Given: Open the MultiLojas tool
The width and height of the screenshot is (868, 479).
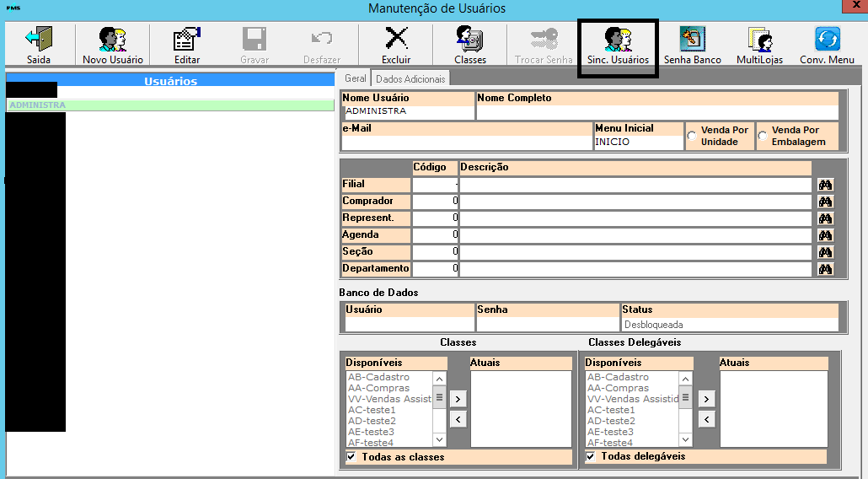Looking at the screenshot, I should click(759, 45).
